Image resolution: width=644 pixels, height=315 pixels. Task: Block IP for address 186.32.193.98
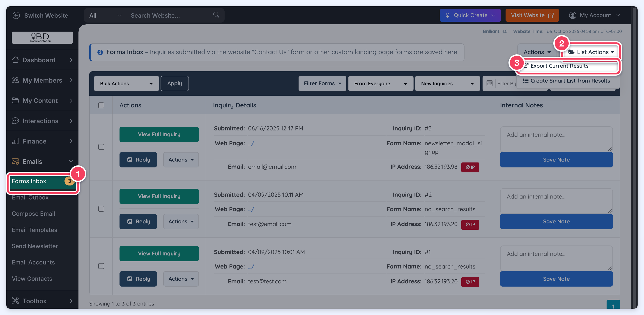click(470, 167)
